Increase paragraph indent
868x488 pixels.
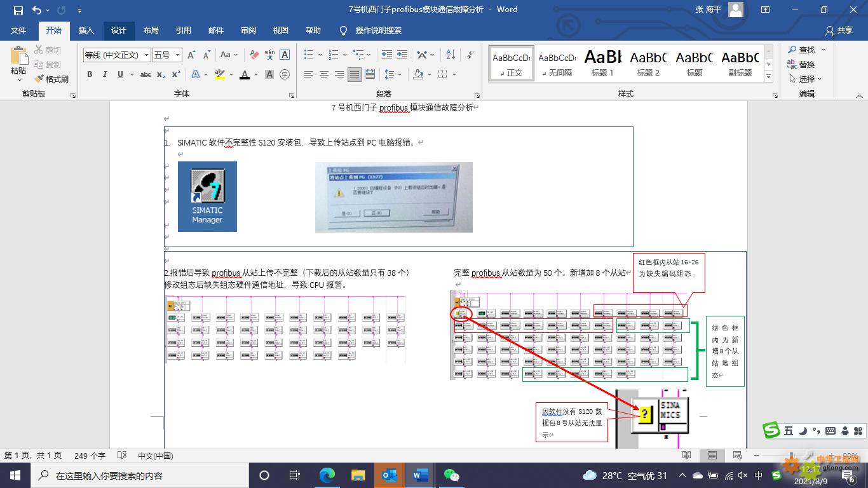point(402,55)
